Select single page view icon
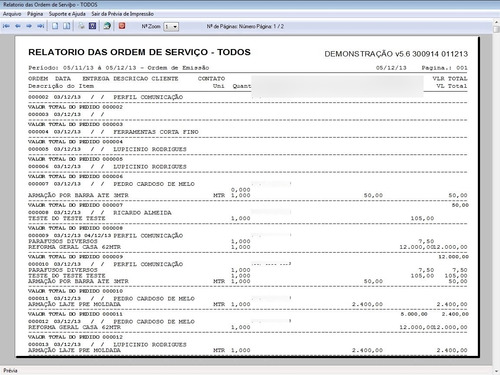 coord(55,26)
